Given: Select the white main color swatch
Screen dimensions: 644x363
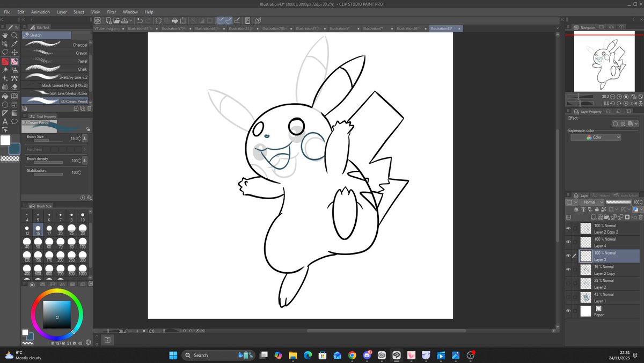Looking at the screenshot, I should click(x=5, y=140).
